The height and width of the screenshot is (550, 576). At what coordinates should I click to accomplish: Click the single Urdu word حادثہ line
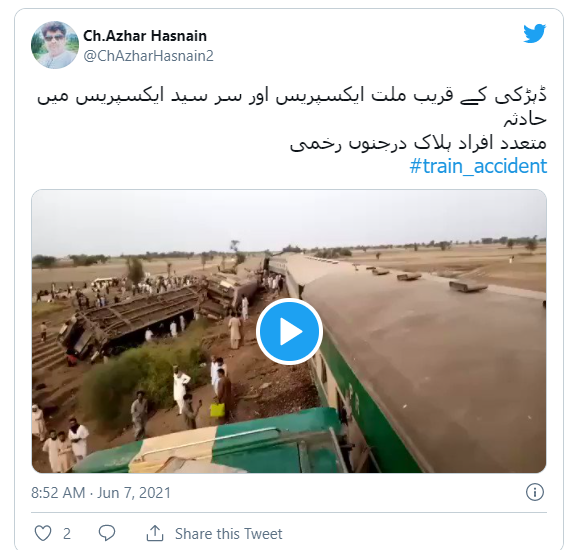pos(525,119)
